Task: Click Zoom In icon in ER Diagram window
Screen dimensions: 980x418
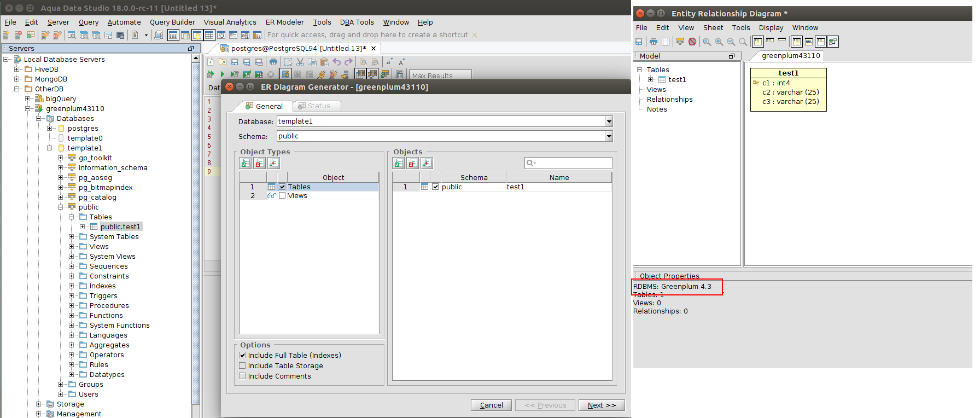Action: tap(719, 42)
